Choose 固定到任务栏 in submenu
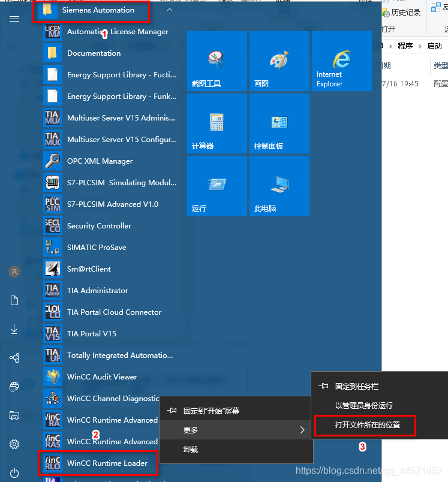The image size is (448, 482). tap(380, 386)
